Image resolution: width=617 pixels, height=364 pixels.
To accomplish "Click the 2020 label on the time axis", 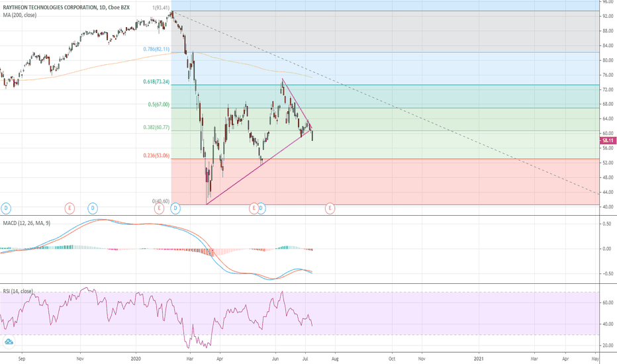I will 136,359.
